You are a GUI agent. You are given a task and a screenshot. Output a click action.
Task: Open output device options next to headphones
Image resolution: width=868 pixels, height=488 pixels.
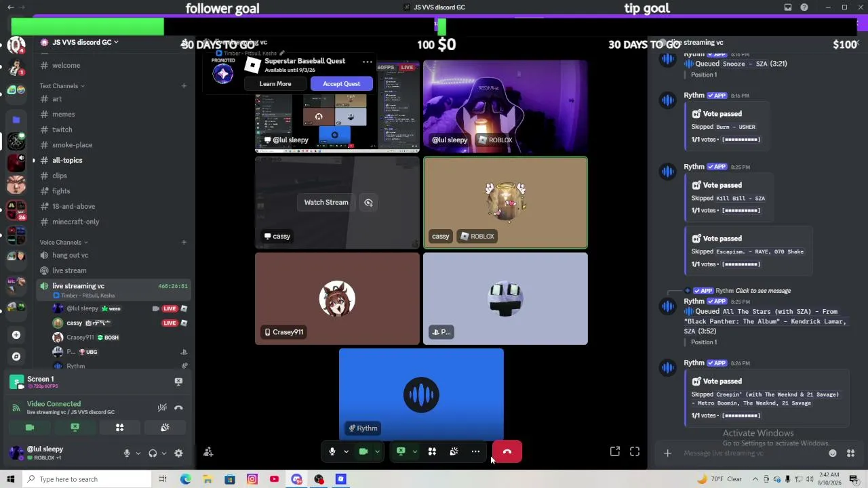pos(163,453)
